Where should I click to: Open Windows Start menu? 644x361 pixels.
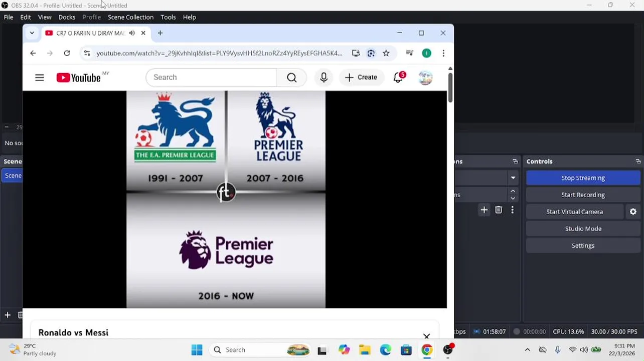click(197, 350)
